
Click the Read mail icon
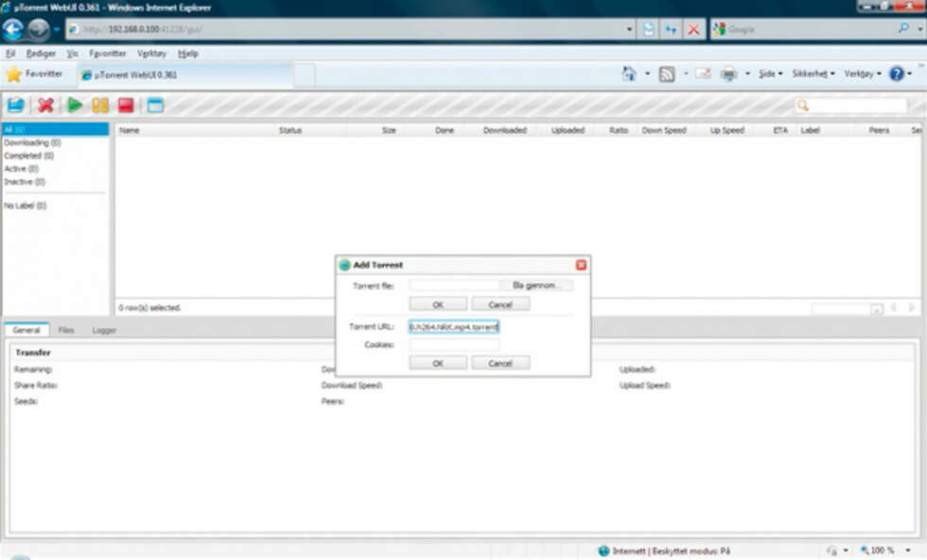pos(703,74)
